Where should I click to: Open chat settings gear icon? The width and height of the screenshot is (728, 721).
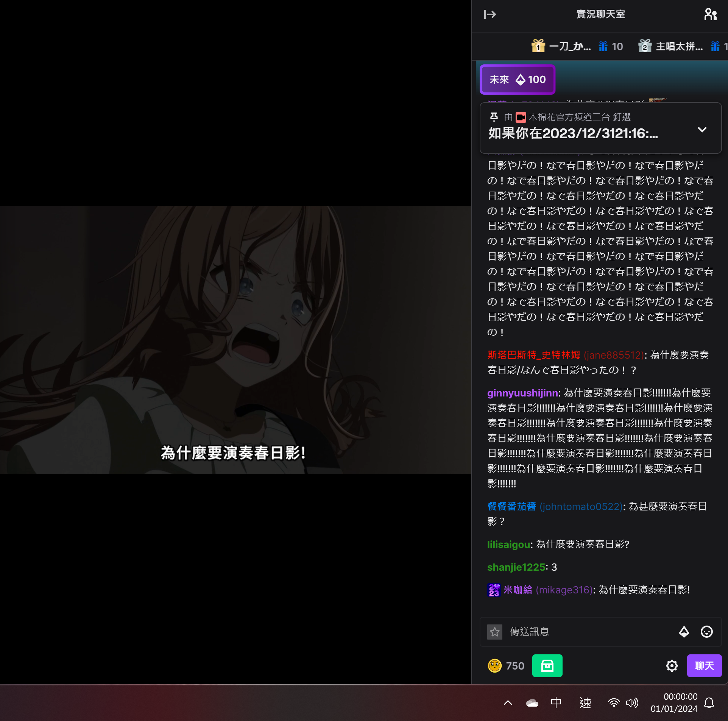coord(672,666)
